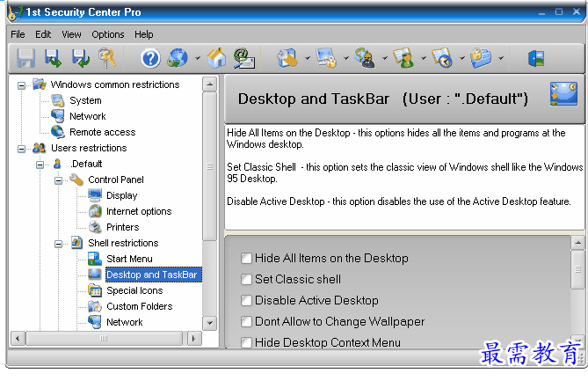The width and height of the screenshot is (588, 381).
Task: Click the Remote access globe icon
Action: coord(58,132)
